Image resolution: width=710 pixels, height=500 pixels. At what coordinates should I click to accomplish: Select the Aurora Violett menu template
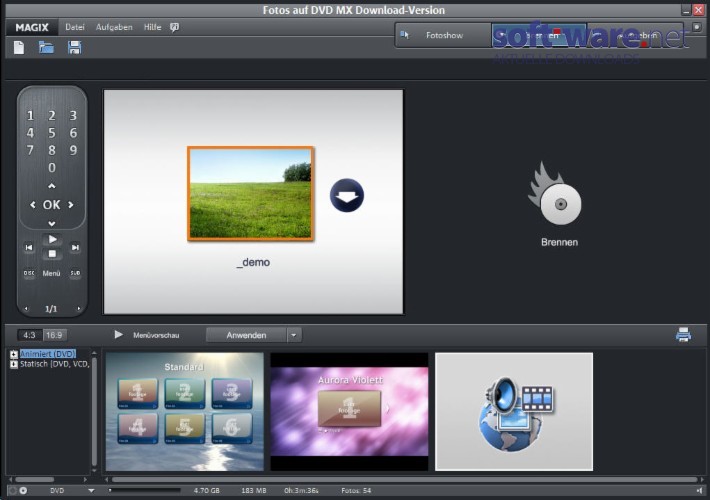(349, 412)
